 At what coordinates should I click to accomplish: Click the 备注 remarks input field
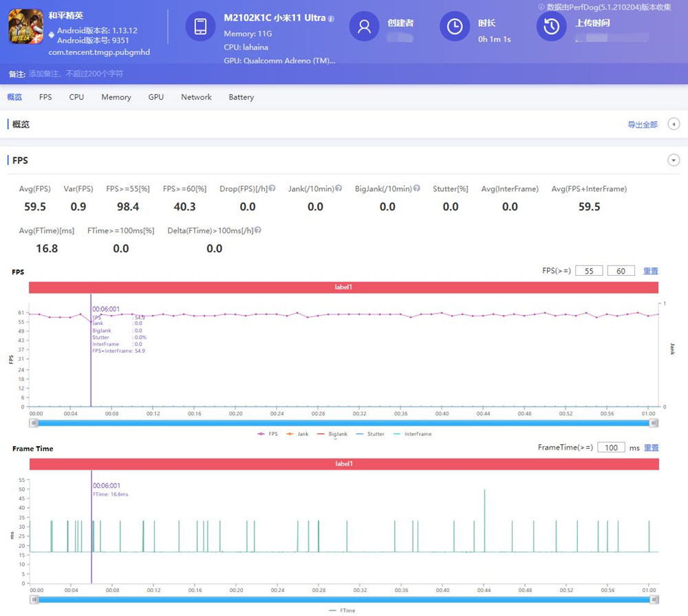[76, 74]
